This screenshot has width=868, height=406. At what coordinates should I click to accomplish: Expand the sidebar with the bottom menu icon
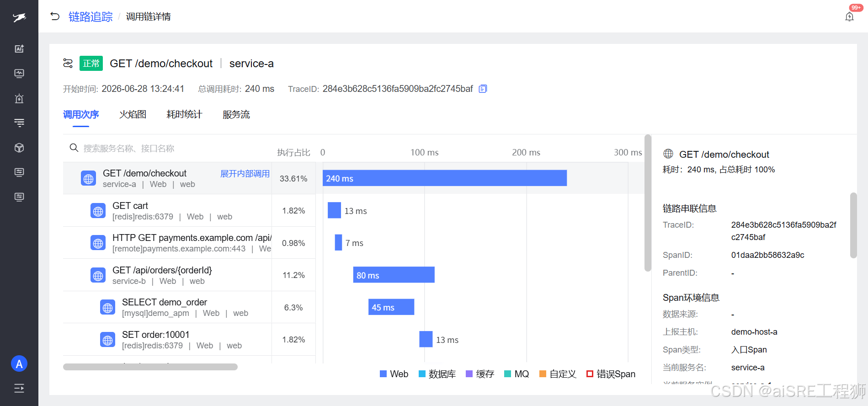[19, 389]
